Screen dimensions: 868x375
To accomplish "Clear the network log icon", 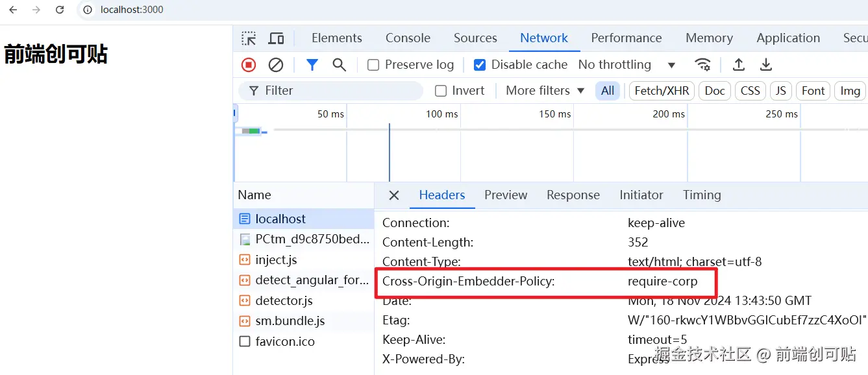I will coord(276,65).
